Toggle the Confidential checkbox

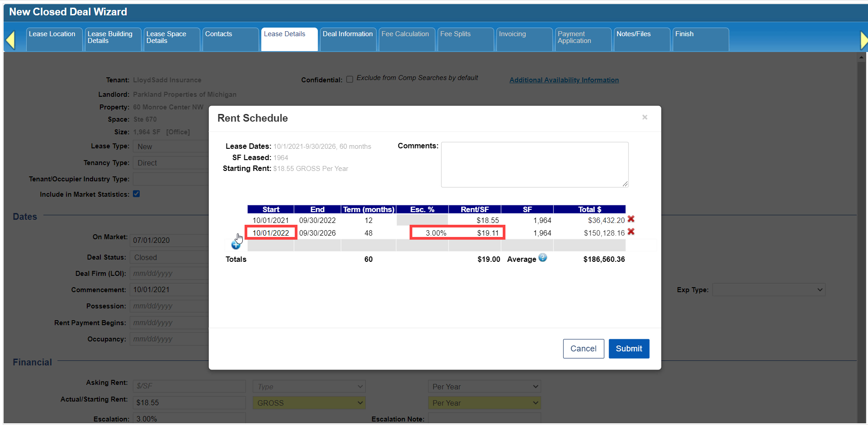click(x=349, y=80)
